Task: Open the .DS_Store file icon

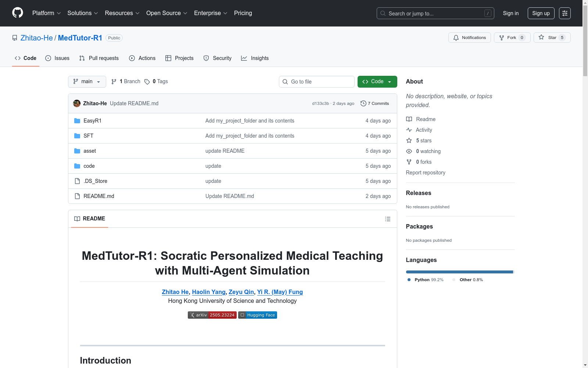Action: pyautogui.click(x=77, y=181)
